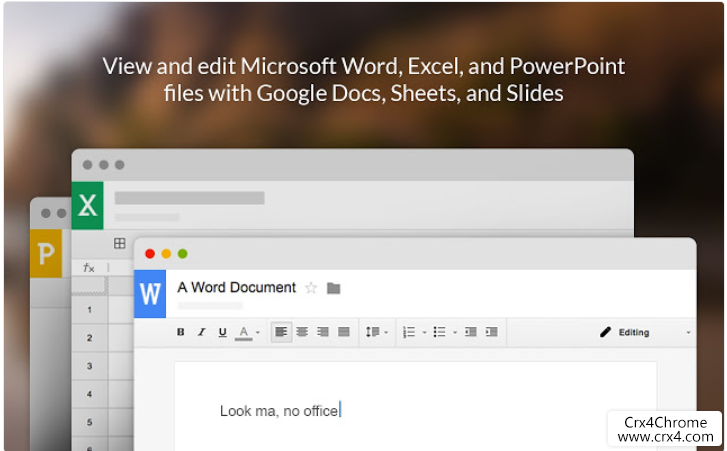Image resolution: width=727 pixels, height=451 pixels.
Task: Click the yellow PowerPoint P icon
Action: pos(46,254)
